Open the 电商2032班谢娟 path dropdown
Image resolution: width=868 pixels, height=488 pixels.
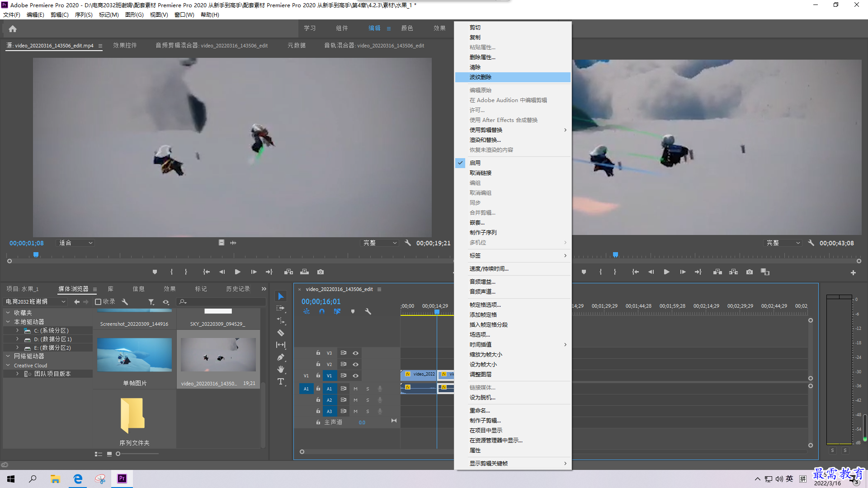(35, 301)
